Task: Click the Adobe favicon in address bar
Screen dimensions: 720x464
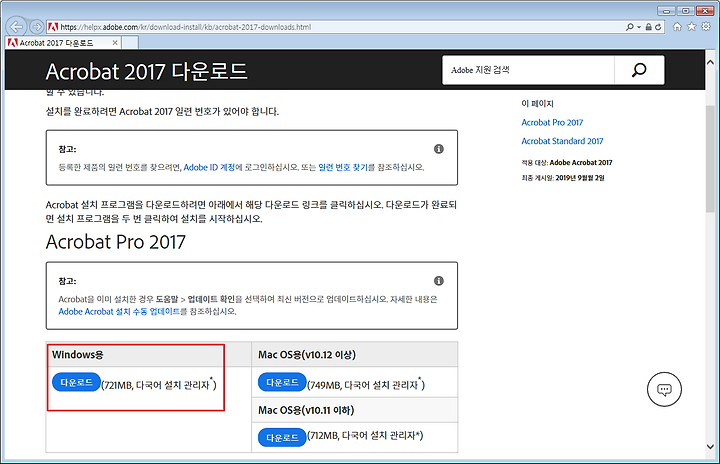Action: (53, 27)
